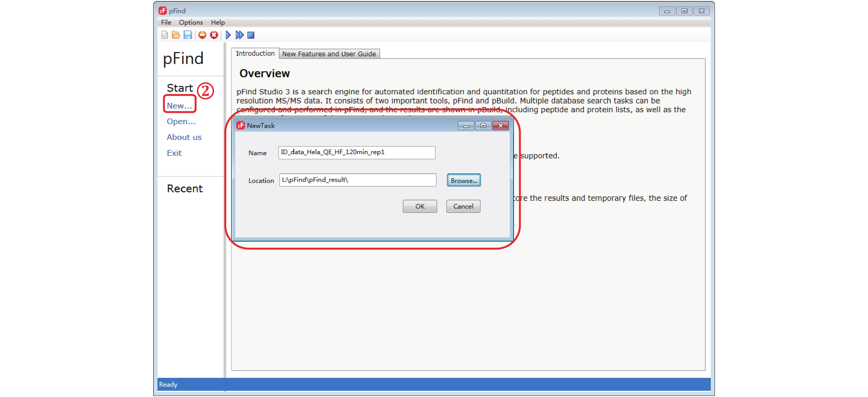The height and width of the screenshot is (397, 868).
Task: Open the Options menu
Action: pos(191,23)
